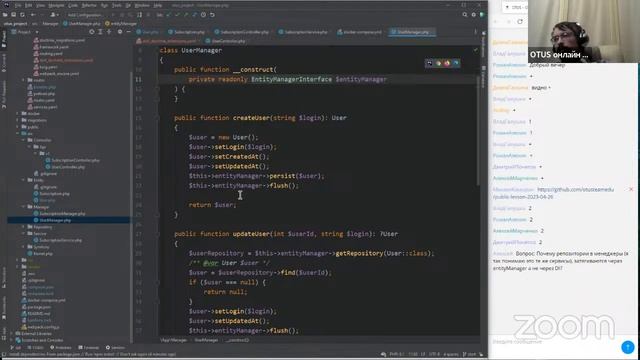Viewport: 640px width, 360px height.
Task: Switch to UserController.php editor tab
Action: coord(225,41)
